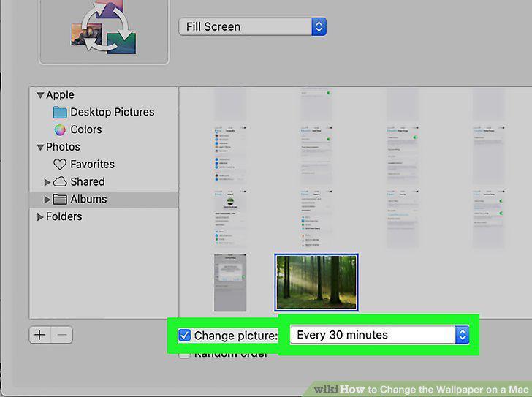Select the Colors wheel icon
The image size is (532, 397).
pyautogui.click(x=60, y=129)
